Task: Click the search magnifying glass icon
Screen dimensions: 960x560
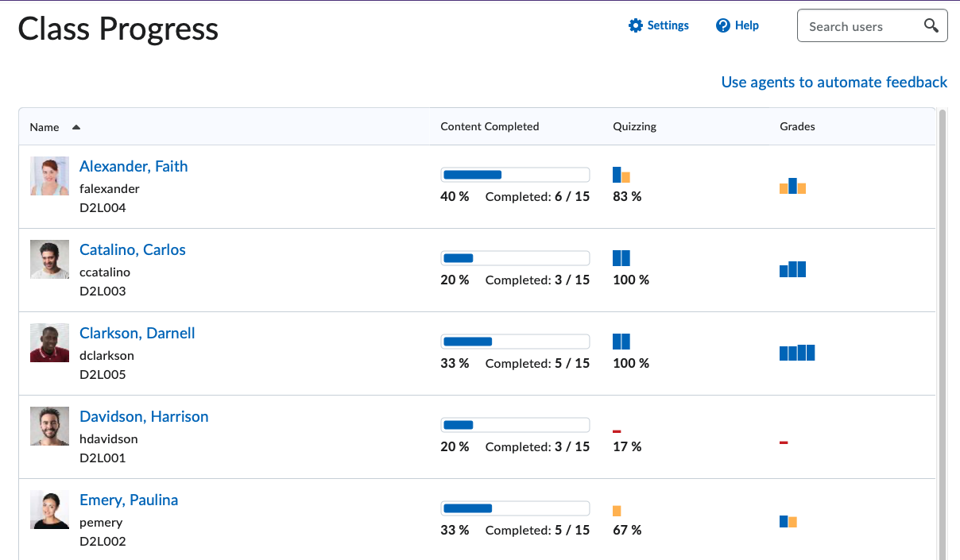Action: [x=931, y=25]
